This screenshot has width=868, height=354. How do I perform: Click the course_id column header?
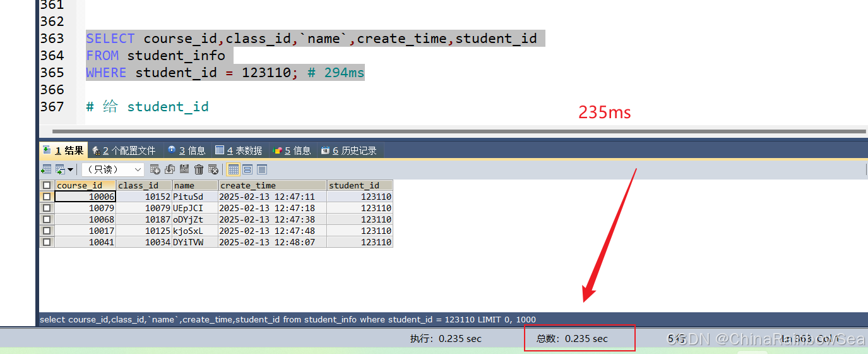(85, 185)
